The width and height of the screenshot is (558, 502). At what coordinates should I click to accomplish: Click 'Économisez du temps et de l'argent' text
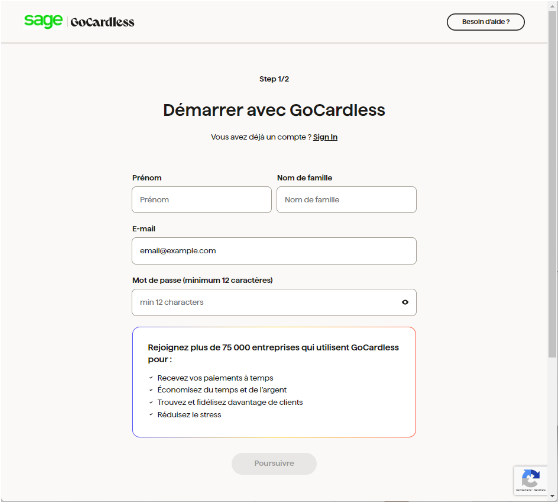pyautogui.click(x=222, y=390)
